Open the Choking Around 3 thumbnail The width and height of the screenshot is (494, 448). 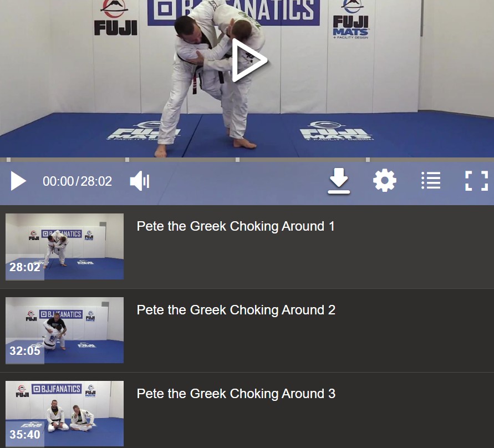[64, 414]
